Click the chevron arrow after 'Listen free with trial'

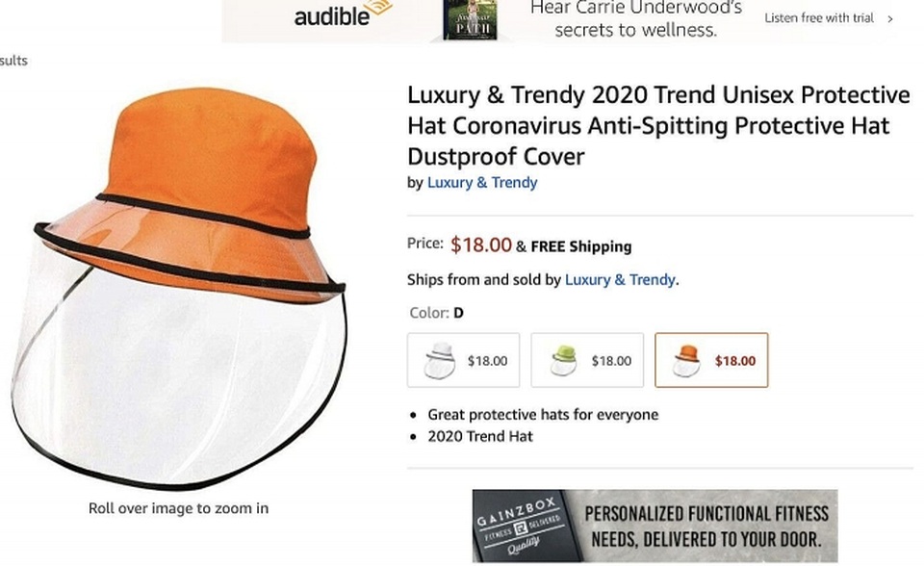coord(890,18)
